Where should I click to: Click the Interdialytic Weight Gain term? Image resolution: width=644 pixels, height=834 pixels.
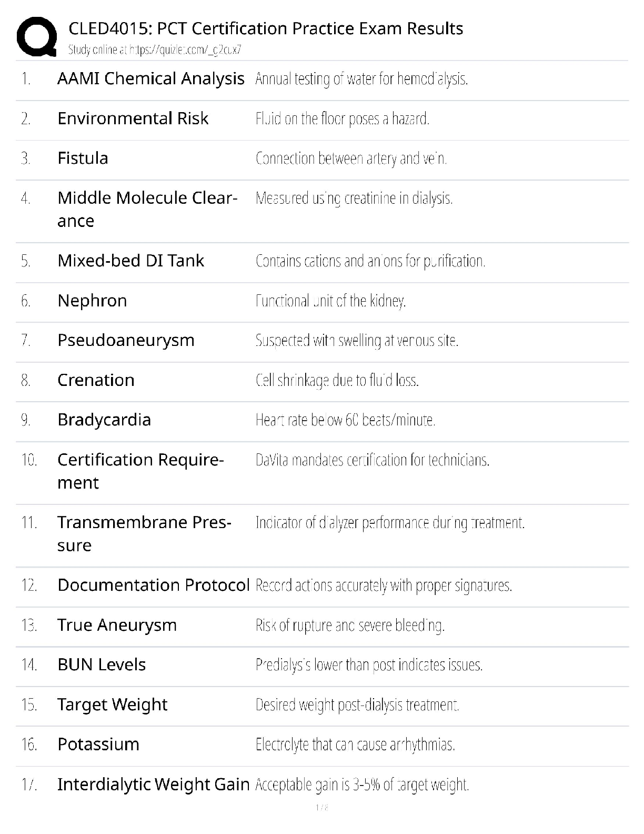pos(153,785)
